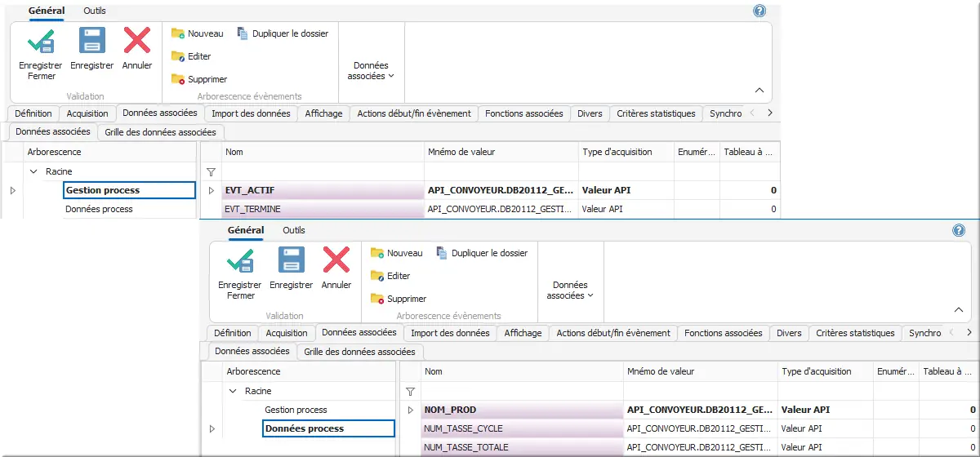Click the red Annuler cross in bottom window
The width and height of the screenshot is (980, 457).
click(x=336, y=260)
